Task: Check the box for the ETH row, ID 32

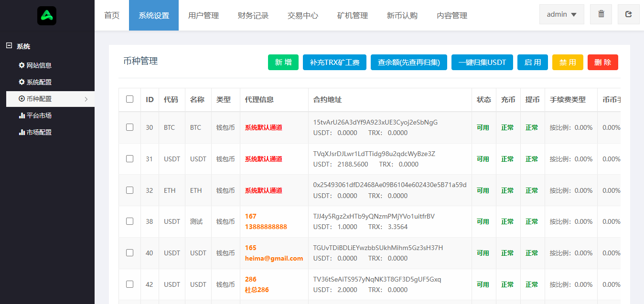Action: tap(129, 190)
